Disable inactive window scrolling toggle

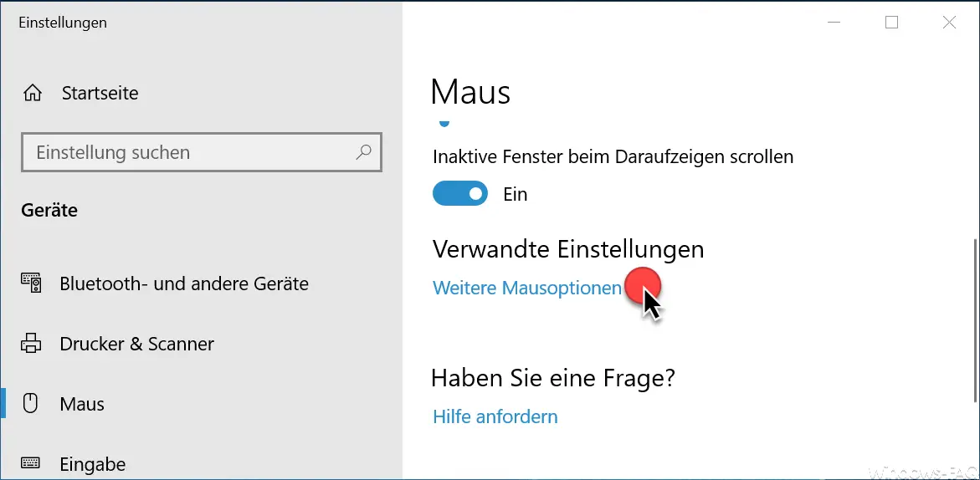click(x=459, y=194)
